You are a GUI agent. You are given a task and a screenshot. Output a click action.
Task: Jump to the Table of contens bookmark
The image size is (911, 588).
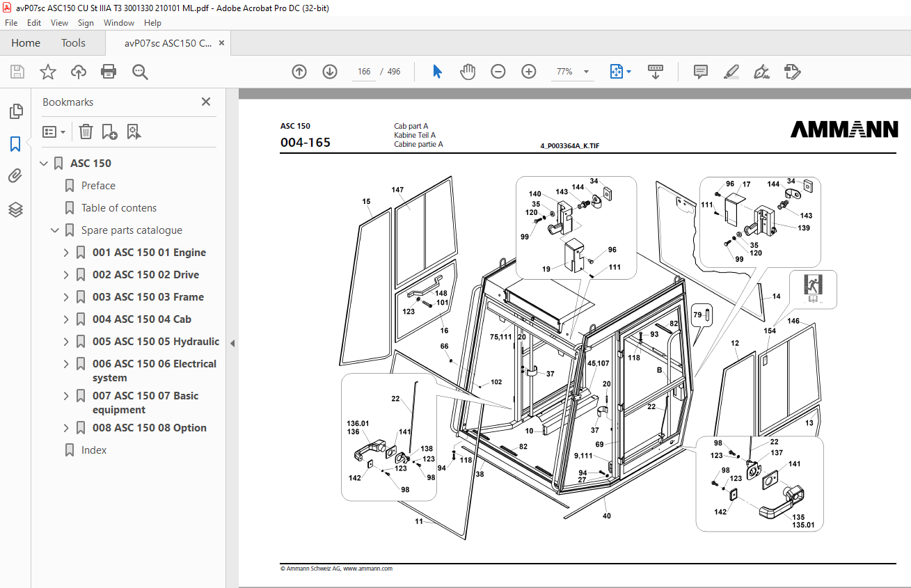119,208
